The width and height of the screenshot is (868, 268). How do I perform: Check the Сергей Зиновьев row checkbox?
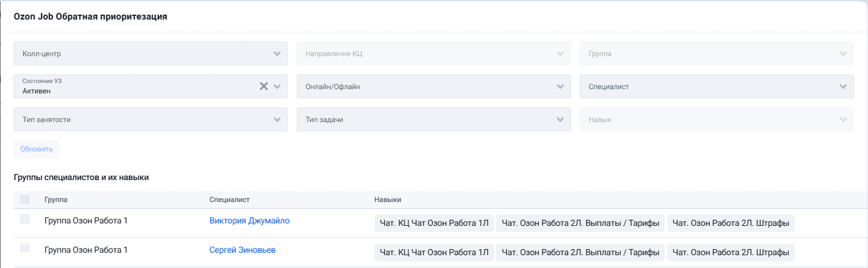click(24, 248)
